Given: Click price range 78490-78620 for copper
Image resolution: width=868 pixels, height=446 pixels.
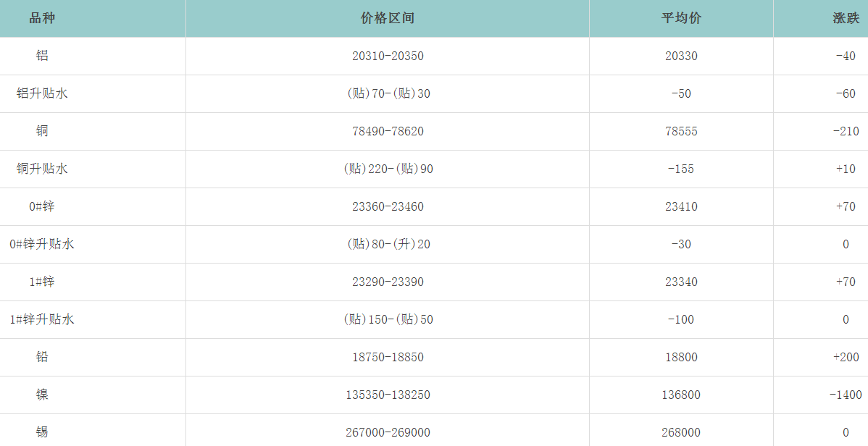Looking at the screenshot, I should pos(388,131).
